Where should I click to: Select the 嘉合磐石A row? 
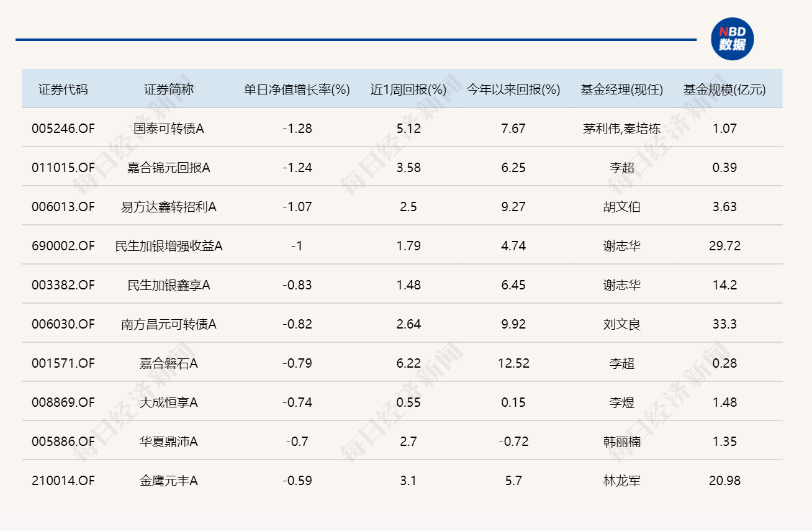[169, 363]
